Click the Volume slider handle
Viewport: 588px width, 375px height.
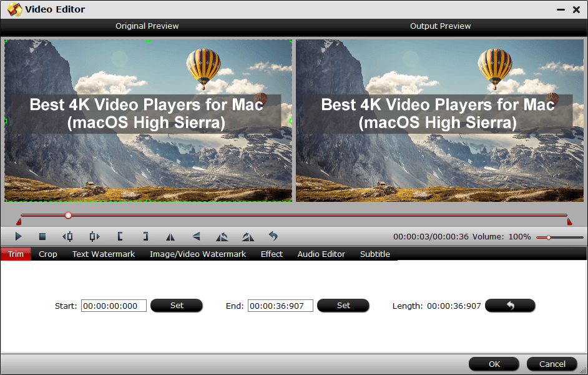click(x=548, y=237)
